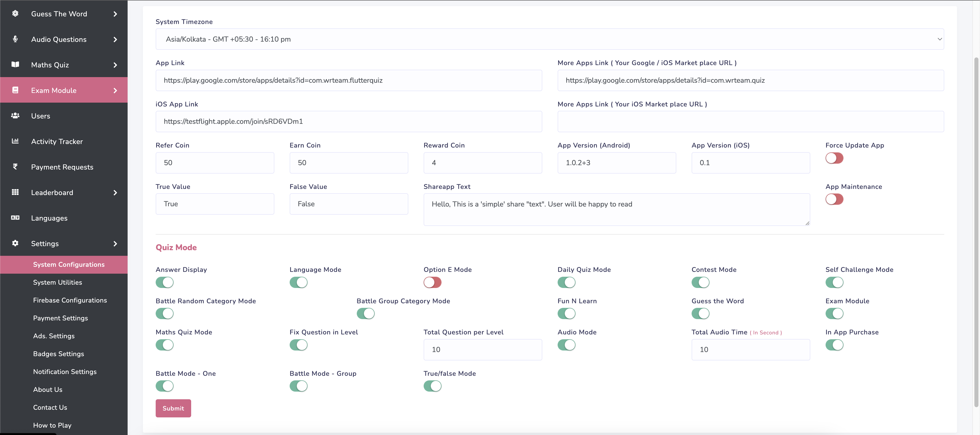
Task: Click the Settings gear icon in sidebar
Action: coord(15,243)
